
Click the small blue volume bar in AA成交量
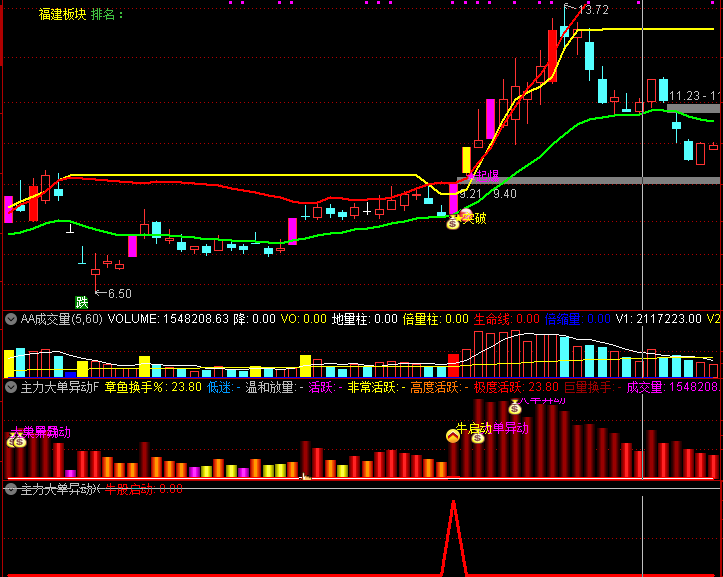click(x=71, y=375)
